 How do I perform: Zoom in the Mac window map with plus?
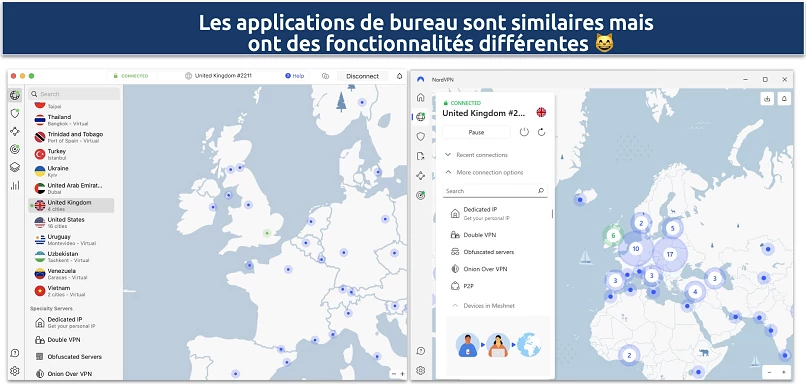[x=402, y=374]
